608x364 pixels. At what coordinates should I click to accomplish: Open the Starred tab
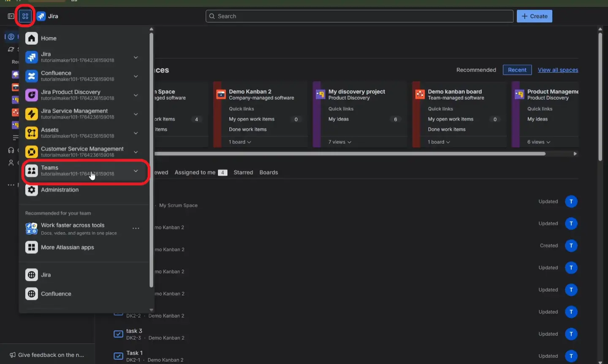pyautogui.click(x=243, y=173)
